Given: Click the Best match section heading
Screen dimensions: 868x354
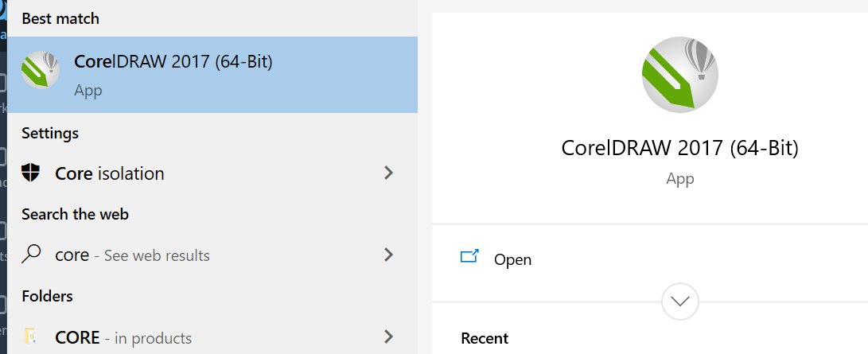Looking at the screenshot, I should click(x=60, y=18).
